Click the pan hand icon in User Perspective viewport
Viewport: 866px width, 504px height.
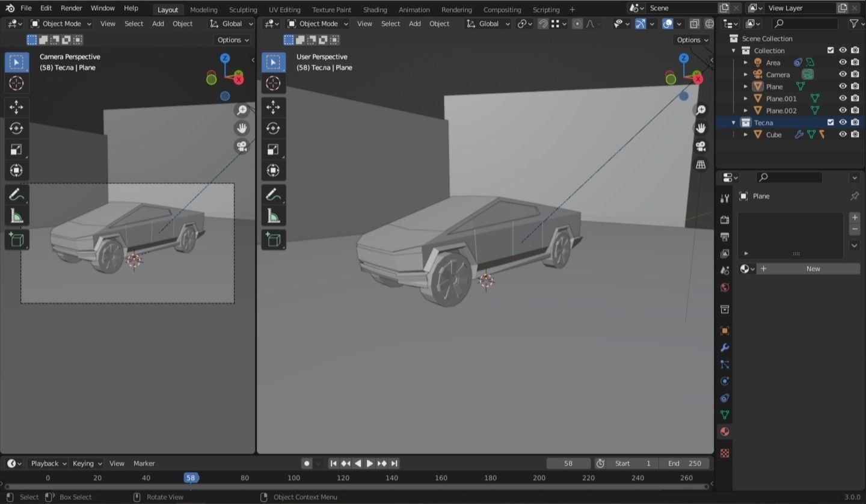[701, 128]
